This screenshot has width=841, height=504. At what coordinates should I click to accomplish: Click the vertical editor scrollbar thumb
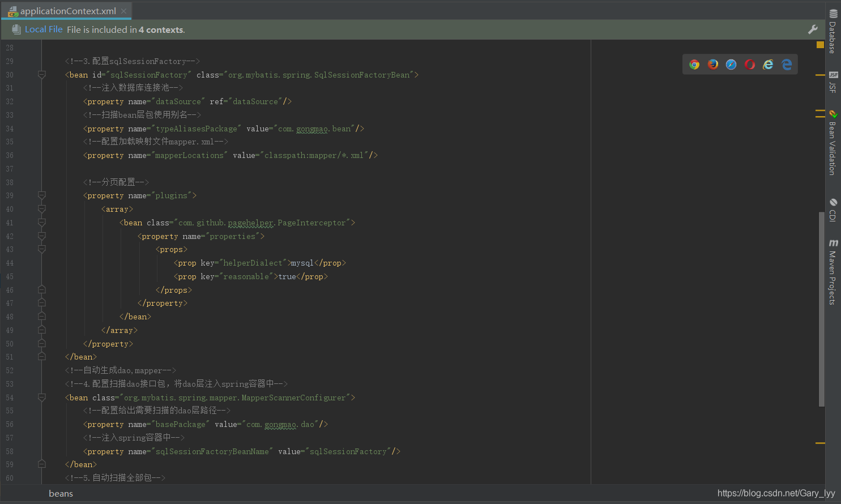pyautogui.click(x=821, y=309)
